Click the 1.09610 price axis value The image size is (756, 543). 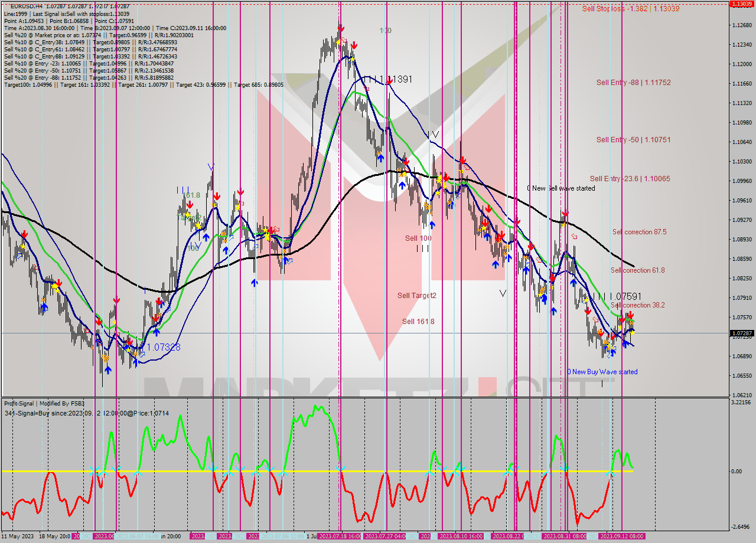tap(741, 201)
